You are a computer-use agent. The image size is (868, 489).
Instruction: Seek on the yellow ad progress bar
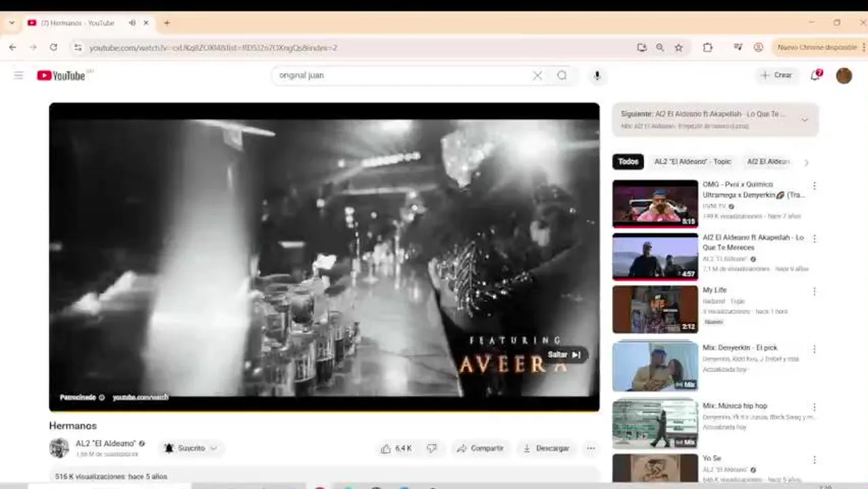(324, 411)
